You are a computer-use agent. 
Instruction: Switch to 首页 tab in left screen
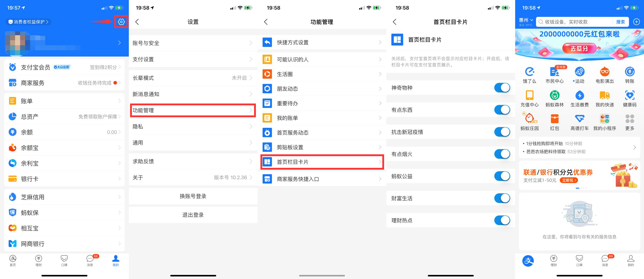click(13, 260)
